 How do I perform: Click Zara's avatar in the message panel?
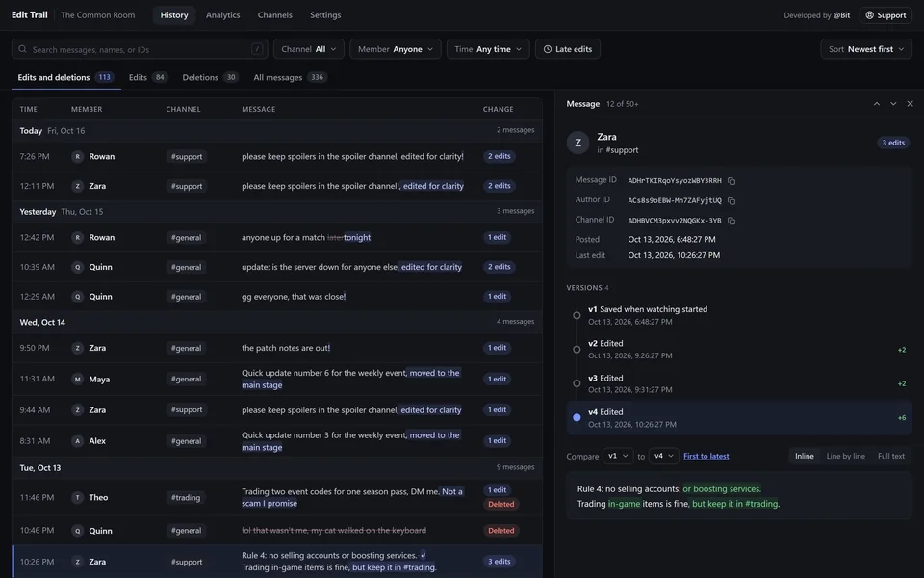pyautogui.click(x=578, y=143)
